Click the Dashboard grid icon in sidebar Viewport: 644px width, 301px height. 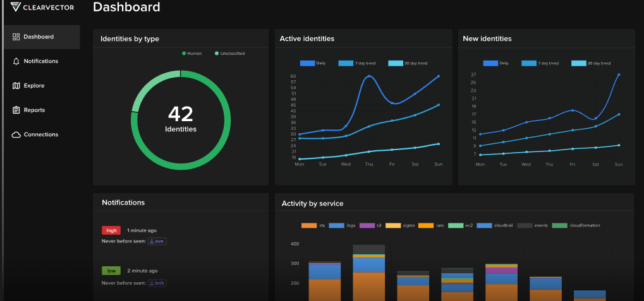(16, 37)
